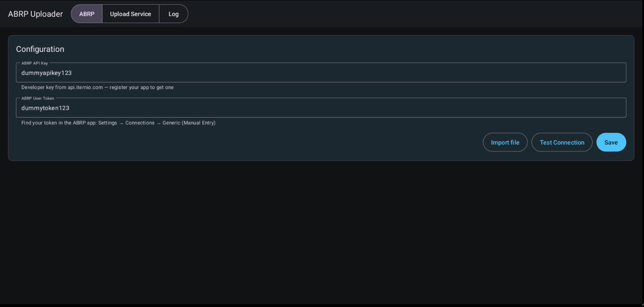644x307 pixels.
Task: Click the ABRP User Token field
Action: click(321, 108)
